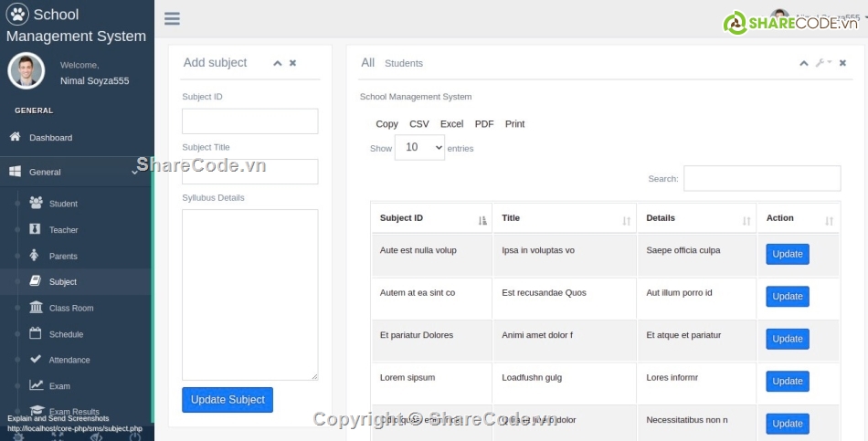Screen dimensions: 868x441
Task: Click the hamburger menu toggle icon
Action: [172, 19]
